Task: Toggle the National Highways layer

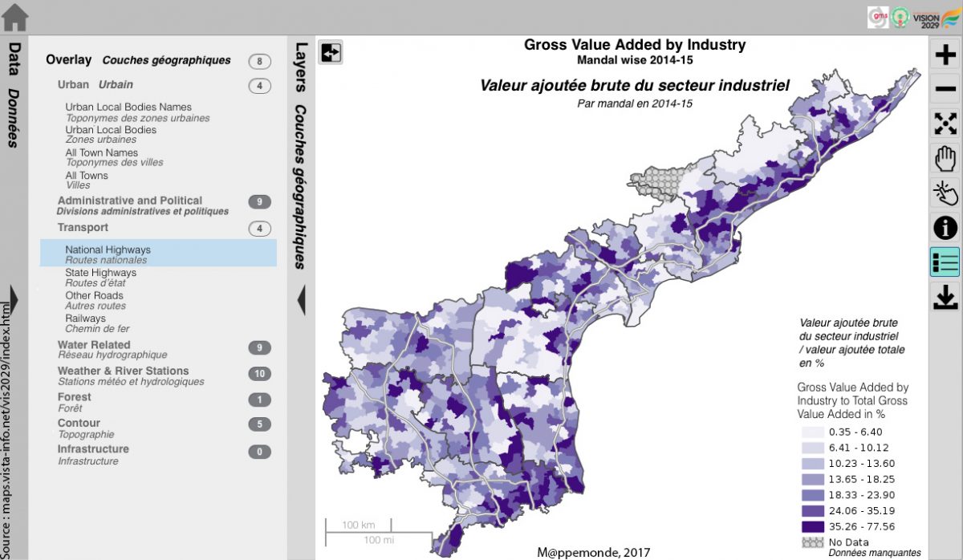Action: [x=108, y=250]
